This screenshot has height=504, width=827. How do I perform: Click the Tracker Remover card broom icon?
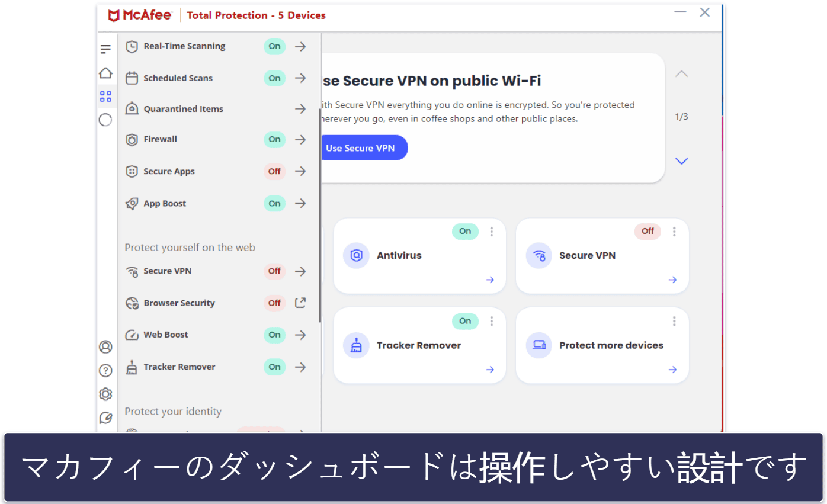coord(356,345)
